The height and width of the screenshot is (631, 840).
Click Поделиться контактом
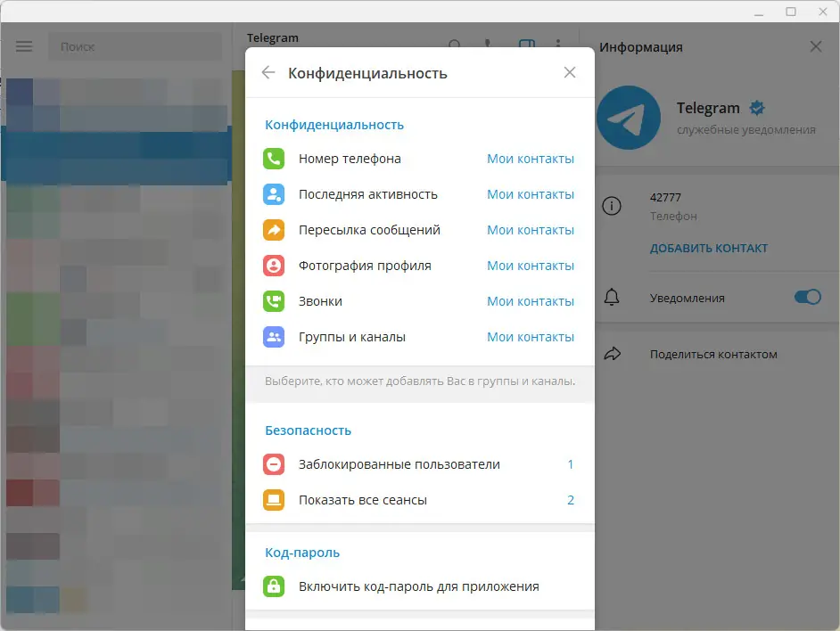713,354
